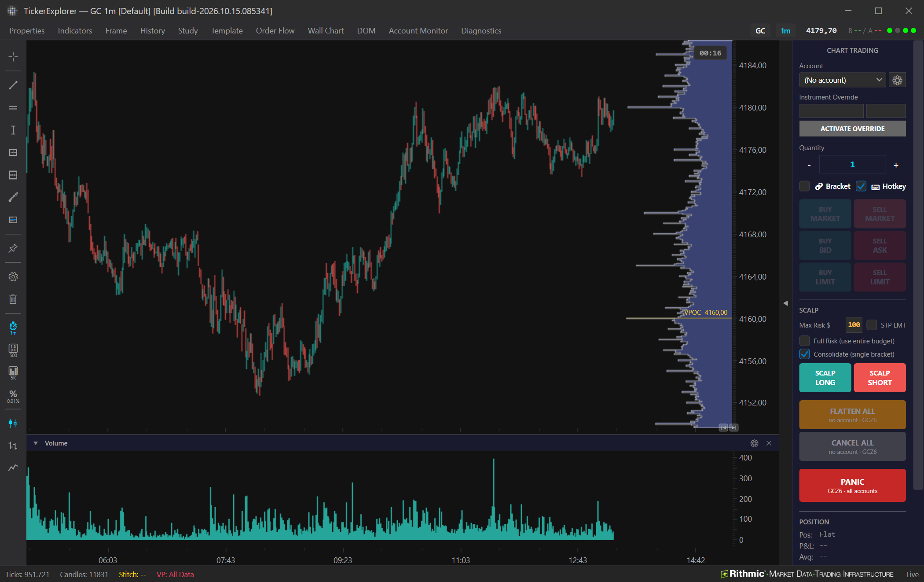Open the 1m timeframe selector
Image resolution: width=924 pixels, height=582 pixels.
pos(785,31)
